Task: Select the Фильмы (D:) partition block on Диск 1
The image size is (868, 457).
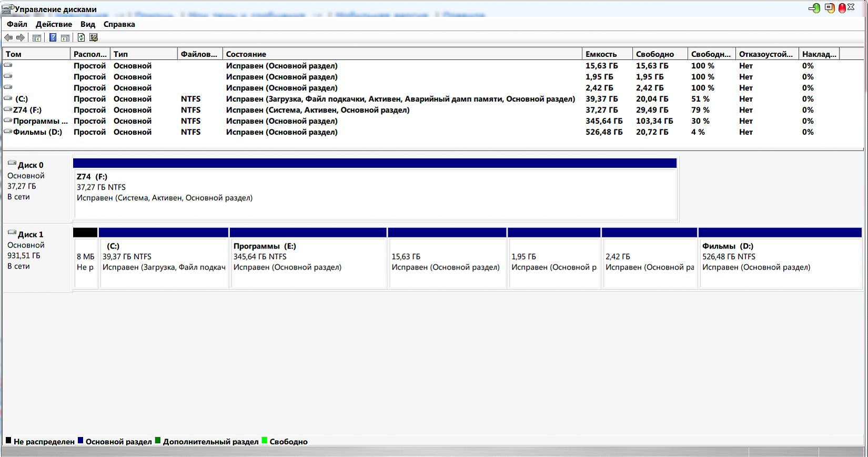Action: [x=780, y=258]
